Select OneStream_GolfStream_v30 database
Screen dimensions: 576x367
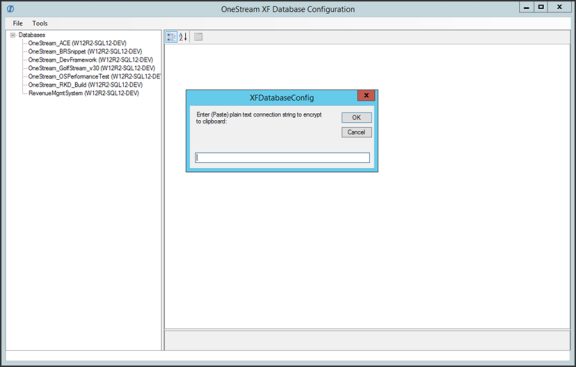91,68
